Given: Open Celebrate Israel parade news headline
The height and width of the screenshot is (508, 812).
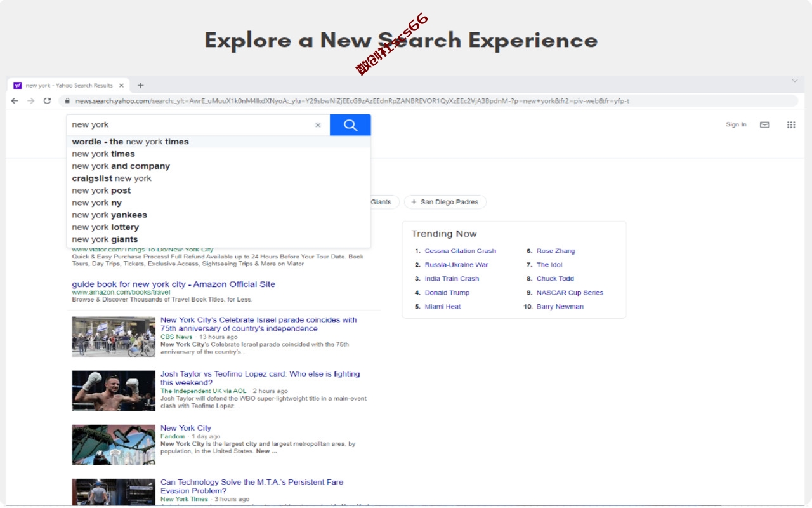Looking at the screenshot, I should pos(259,324).
